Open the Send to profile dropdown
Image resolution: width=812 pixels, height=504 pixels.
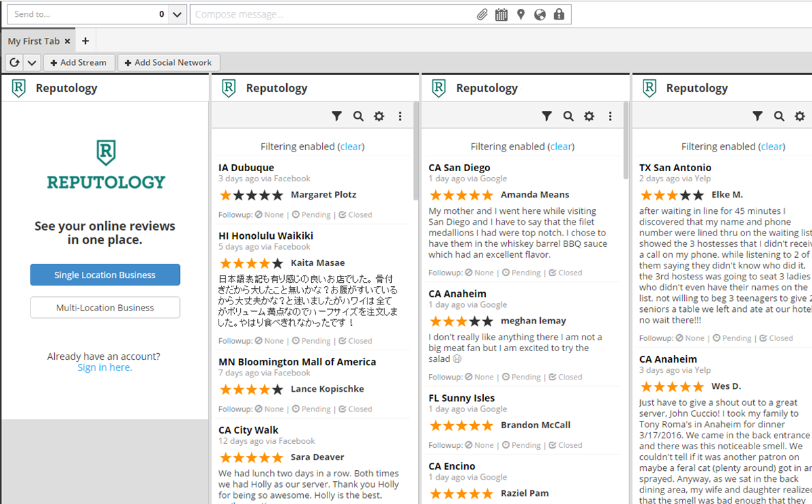coord(177,14)
